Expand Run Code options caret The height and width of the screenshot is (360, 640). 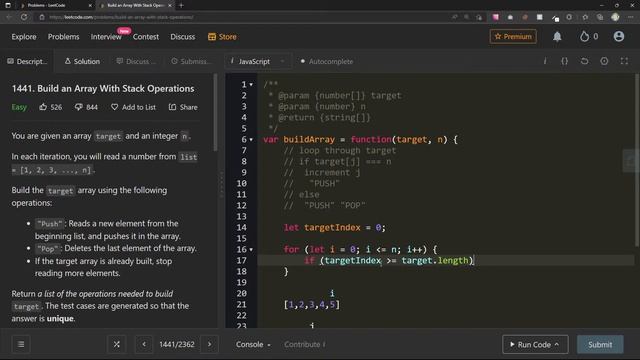coord(557,344)
